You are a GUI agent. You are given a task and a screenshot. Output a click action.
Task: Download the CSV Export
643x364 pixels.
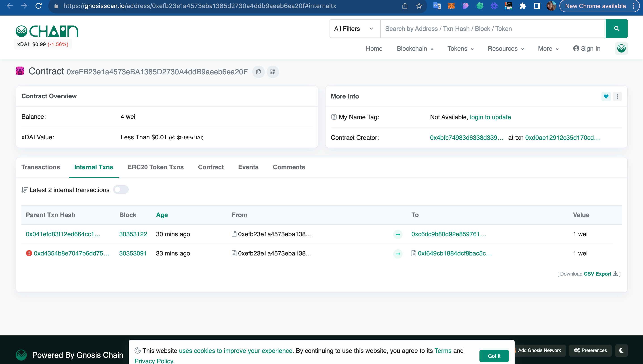601,274
